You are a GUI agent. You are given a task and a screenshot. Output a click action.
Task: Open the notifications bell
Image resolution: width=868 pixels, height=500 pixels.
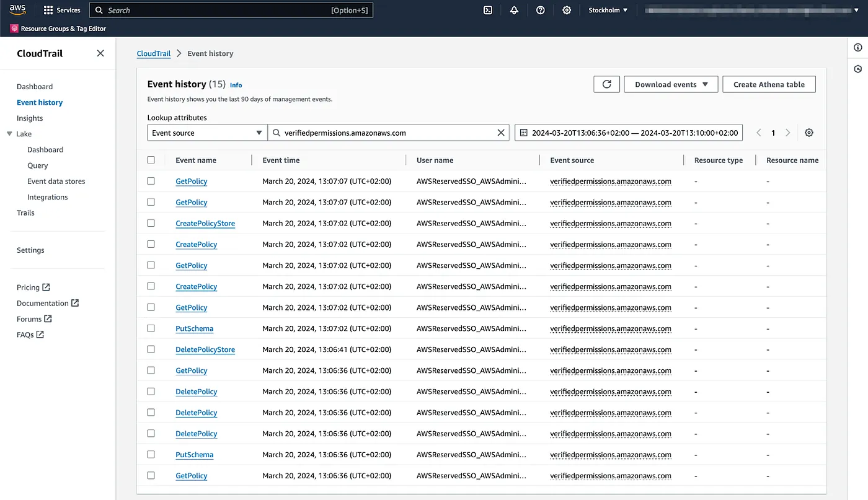click(514, 10)
